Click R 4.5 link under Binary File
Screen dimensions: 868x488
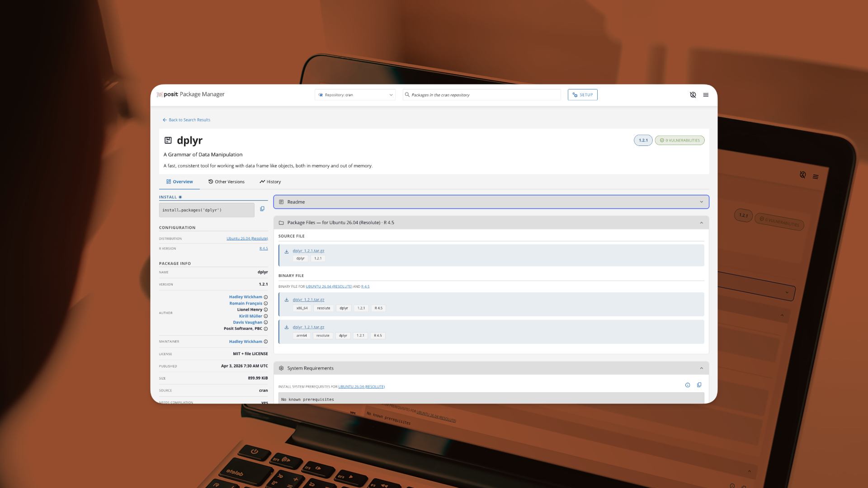pos(365,286)
